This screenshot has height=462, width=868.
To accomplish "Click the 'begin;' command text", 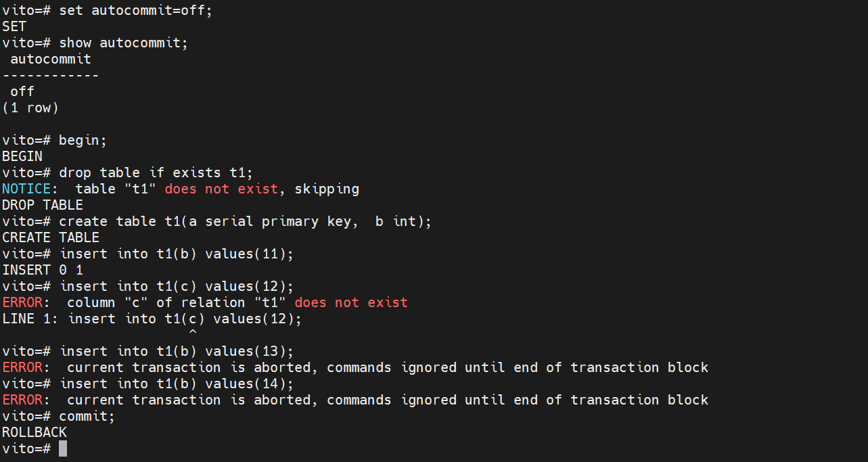I will (83, 141).
